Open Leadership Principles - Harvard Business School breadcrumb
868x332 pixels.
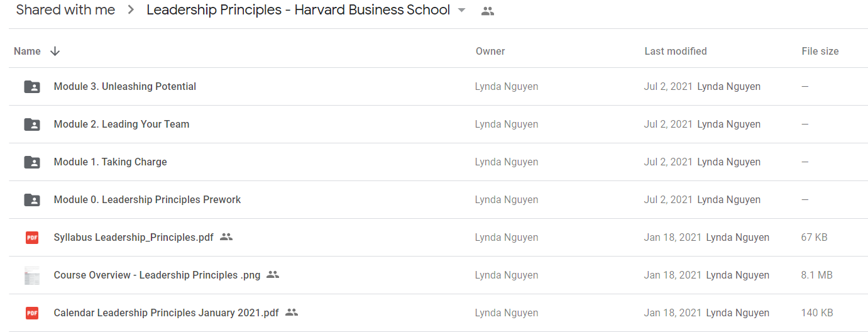click(299, 10)
